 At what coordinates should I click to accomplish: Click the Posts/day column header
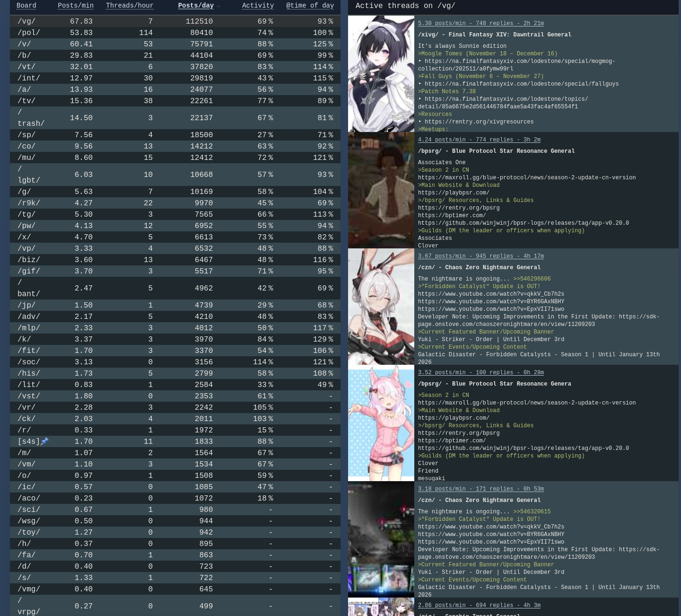tap(196, 6)
